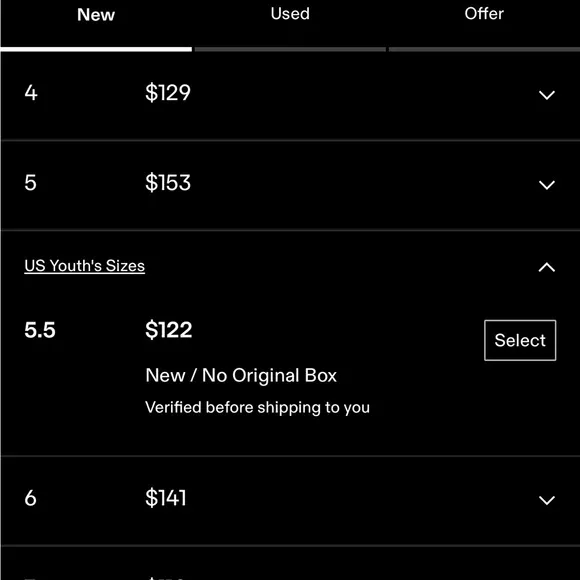The height and width of the screenshot is (580, 580).
Task: Click the indicator bar under Used tab
Action: (x=290, y=49)
